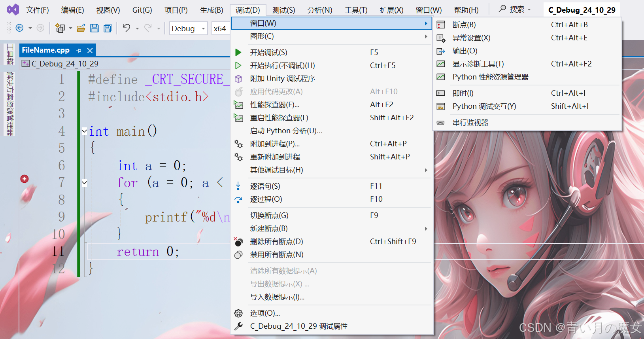Screen dimensions: 644x339
Task: Open the 文件(F) menu
Action: (38, 10)
